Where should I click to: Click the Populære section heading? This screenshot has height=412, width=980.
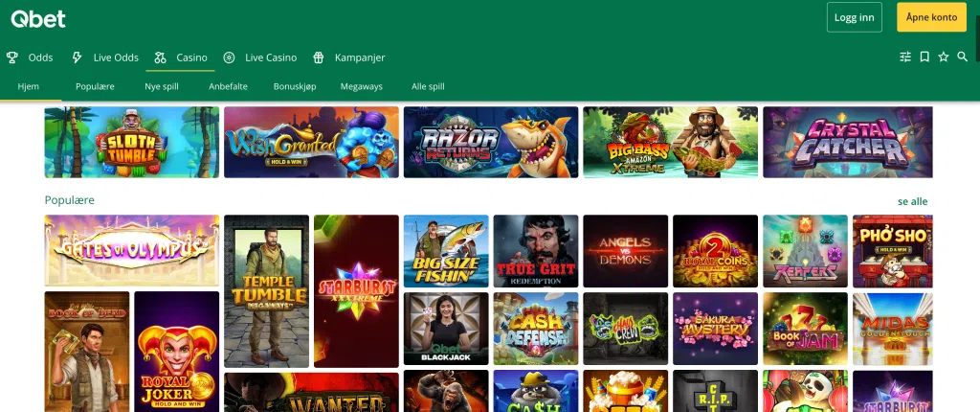[x=69, y=200]
